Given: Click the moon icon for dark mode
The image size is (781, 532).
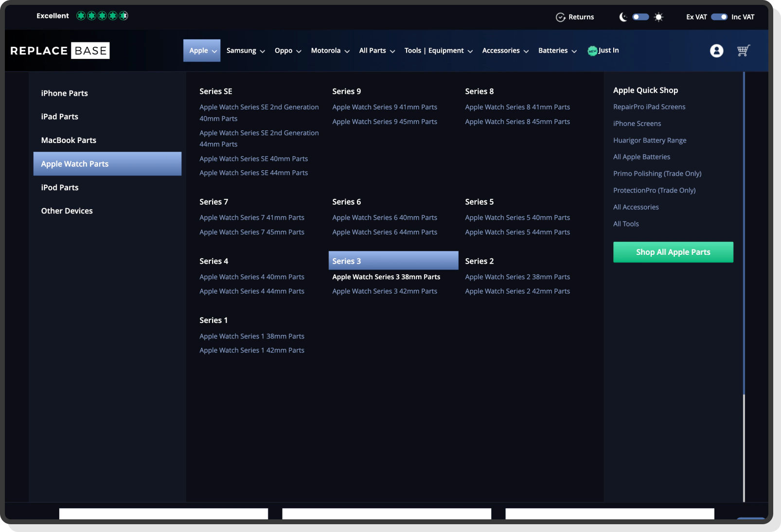Looking at the screenshot, I should coord(623,17).
